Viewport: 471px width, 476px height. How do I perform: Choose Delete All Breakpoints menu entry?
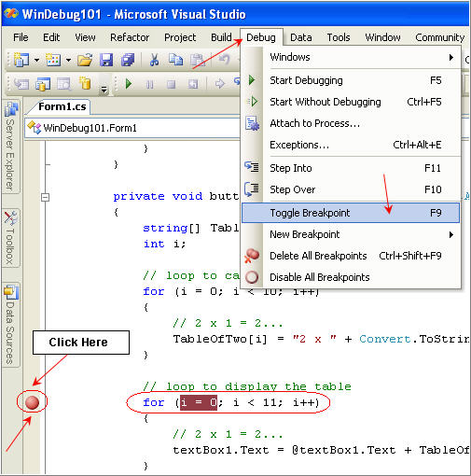351,256
